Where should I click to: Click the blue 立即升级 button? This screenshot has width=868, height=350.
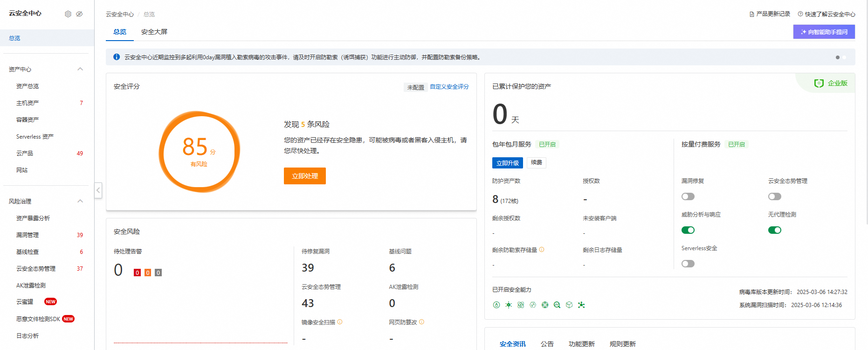508,163
